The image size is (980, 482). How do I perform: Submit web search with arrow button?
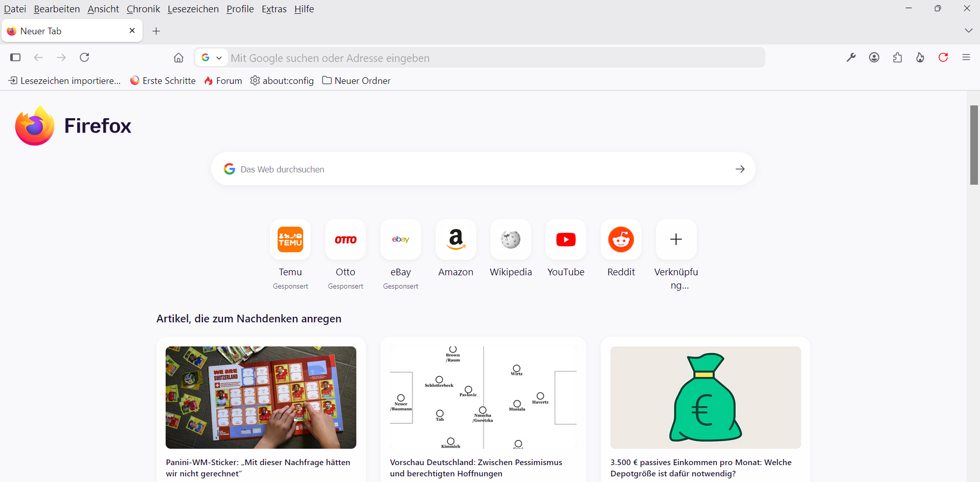point(740,169)
